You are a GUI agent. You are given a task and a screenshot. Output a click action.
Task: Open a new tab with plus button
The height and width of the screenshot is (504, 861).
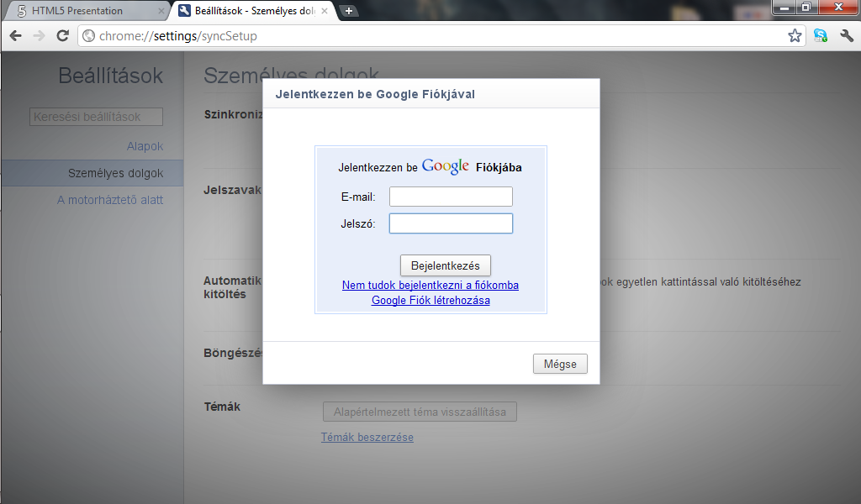click(348, 10)
